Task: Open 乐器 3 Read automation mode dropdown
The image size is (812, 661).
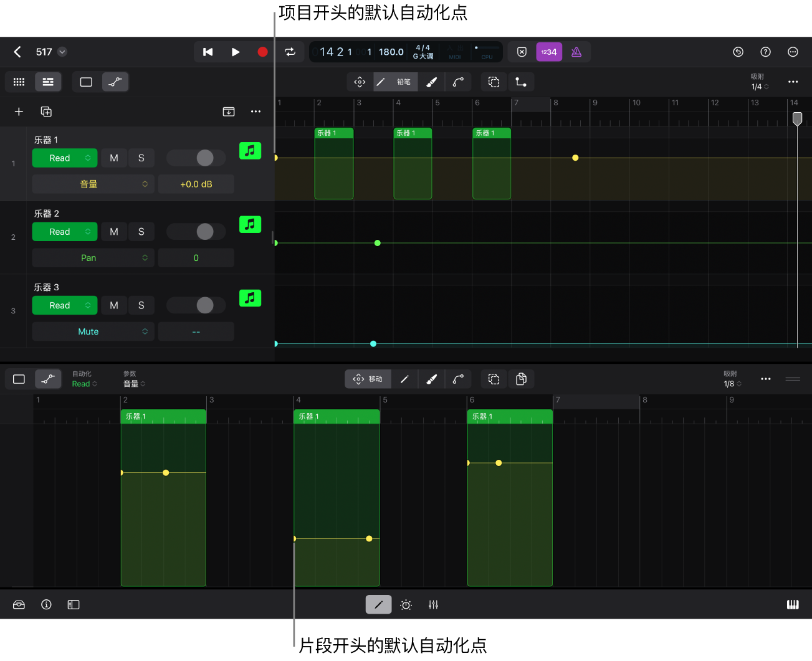Action: tap(65, 305)
